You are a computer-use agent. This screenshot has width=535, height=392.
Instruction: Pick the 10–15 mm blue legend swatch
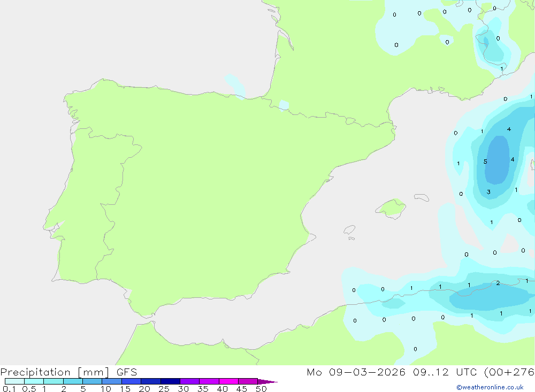(x=112, y=381)
